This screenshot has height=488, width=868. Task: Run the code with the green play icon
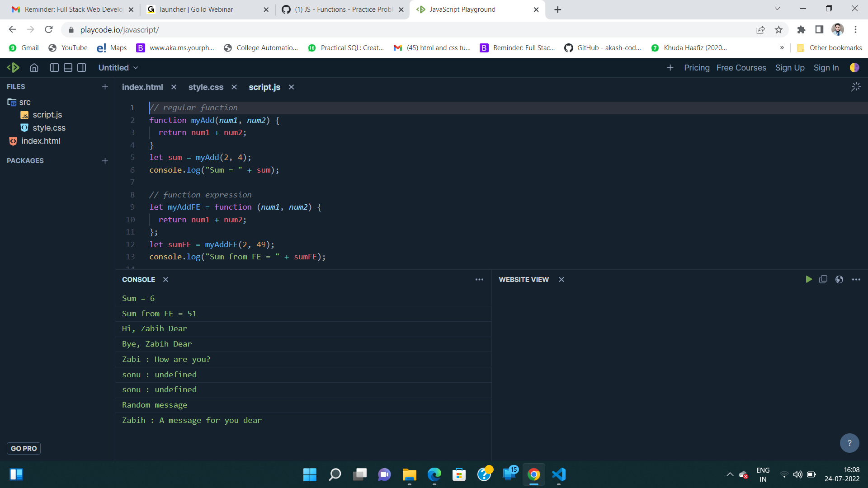[x=809, y=279]
